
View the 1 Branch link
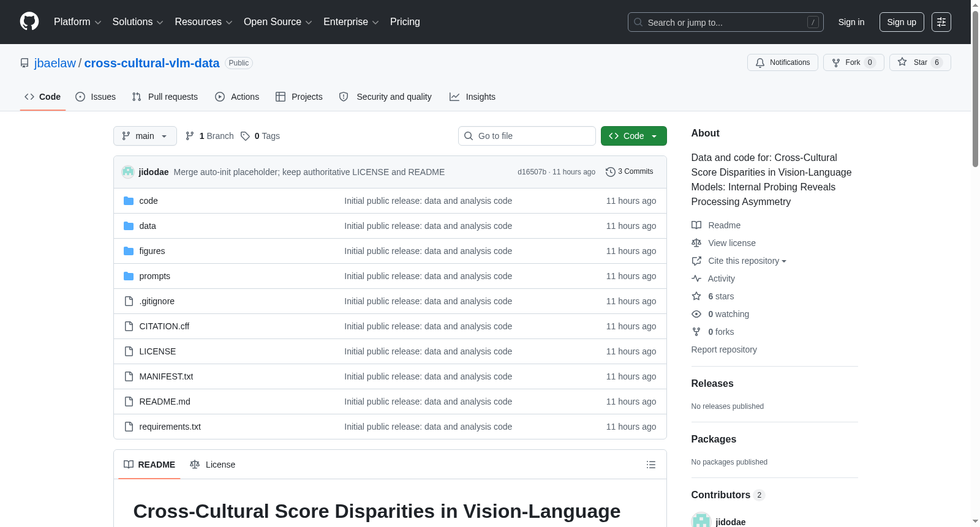[209, 136]
